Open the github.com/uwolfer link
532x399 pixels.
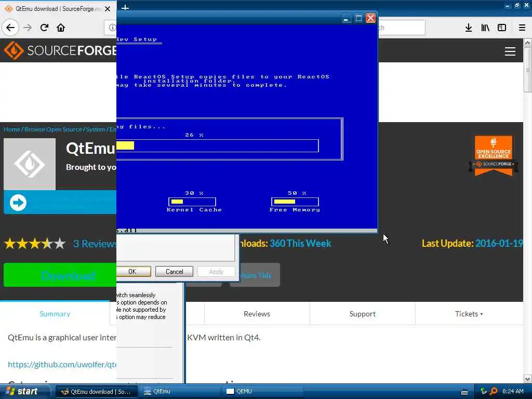click(62, 364)
